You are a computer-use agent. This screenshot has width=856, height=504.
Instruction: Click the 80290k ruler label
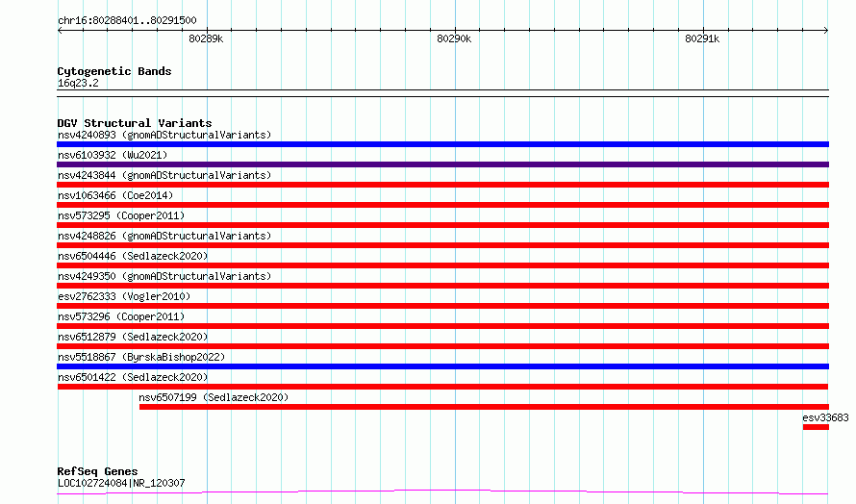click(x=454, y=38)
